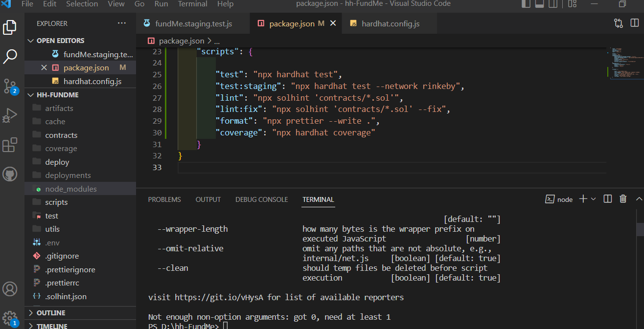The height and width of the screenshot is (329, 644).
Task: Open the .prettierignore file
Action: point(80,269)
